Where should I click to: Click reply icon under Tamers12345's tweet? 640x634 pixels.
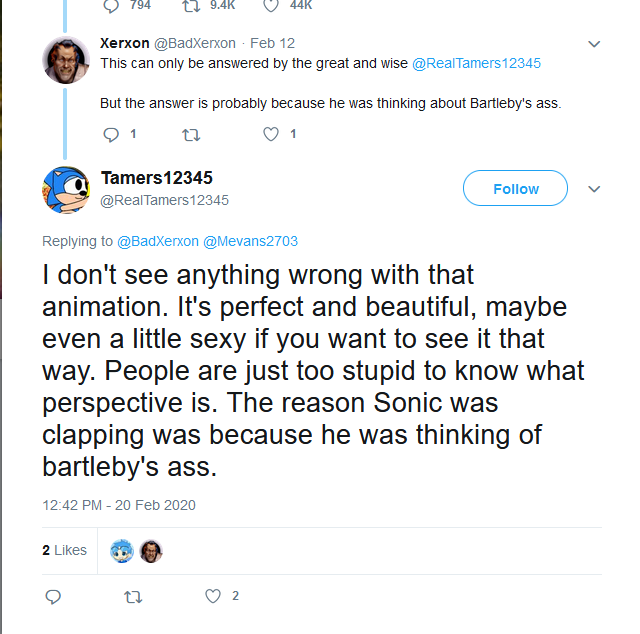[54, 596]
